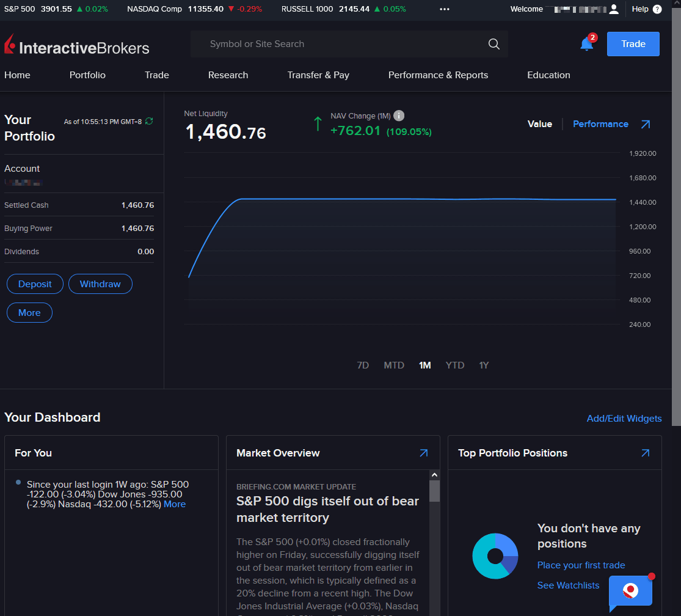
Task: Click the S&P 500 ticker quote
Action: 56,9
